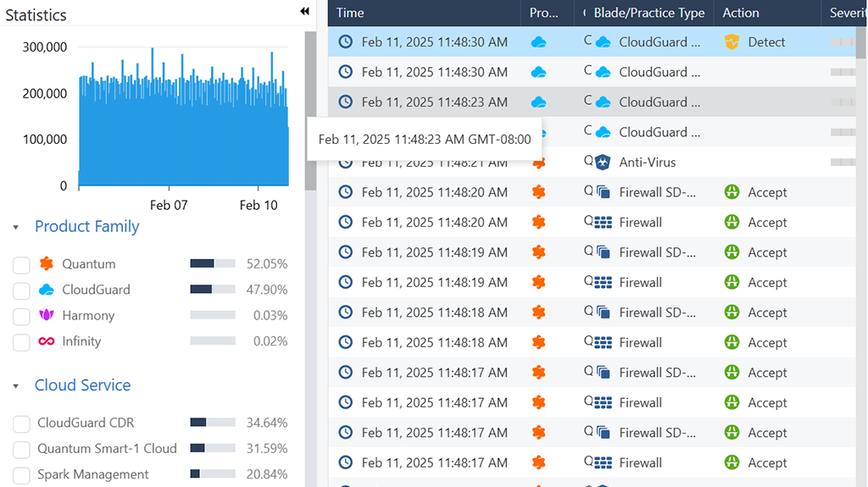The image size is (868, 487).
Task: Click the Detect action shield icon
Action: (x=732, y=42)
